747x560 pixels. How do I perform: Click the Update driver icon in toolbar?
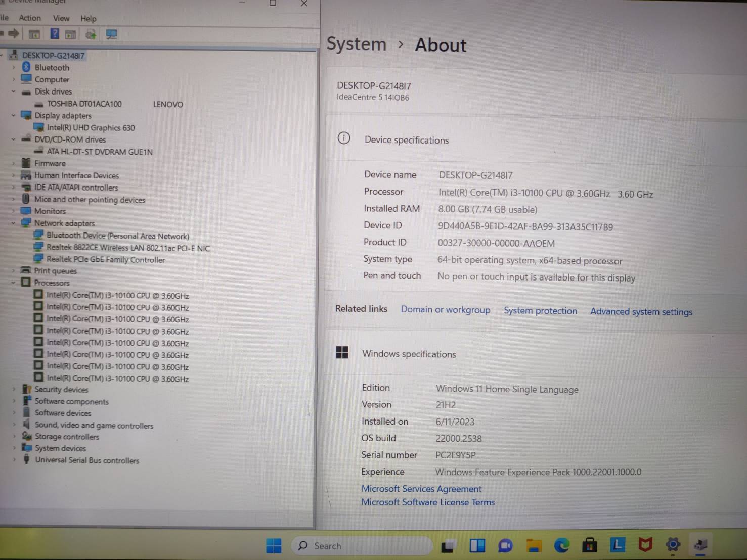91,34
